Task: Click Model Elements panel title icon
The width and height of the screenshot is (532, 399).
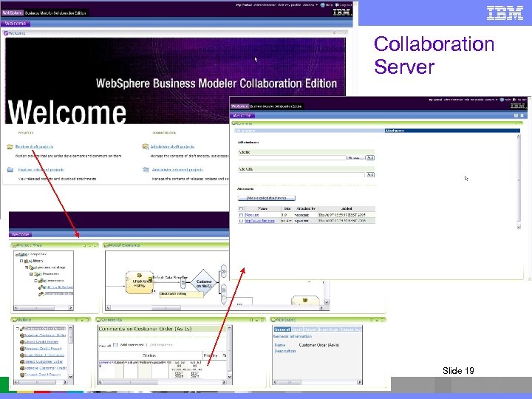Action: (106, 245)
